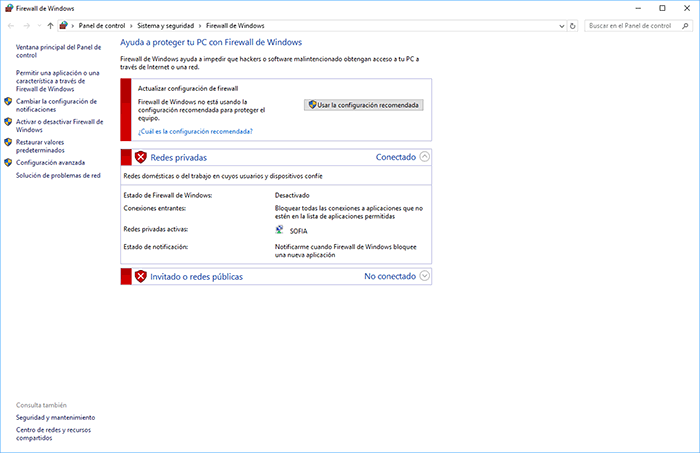This screenshot has height=453, width=700.
Task: Go back with the left arrow button
Action: pyautogui.click(x=11, y=26)
